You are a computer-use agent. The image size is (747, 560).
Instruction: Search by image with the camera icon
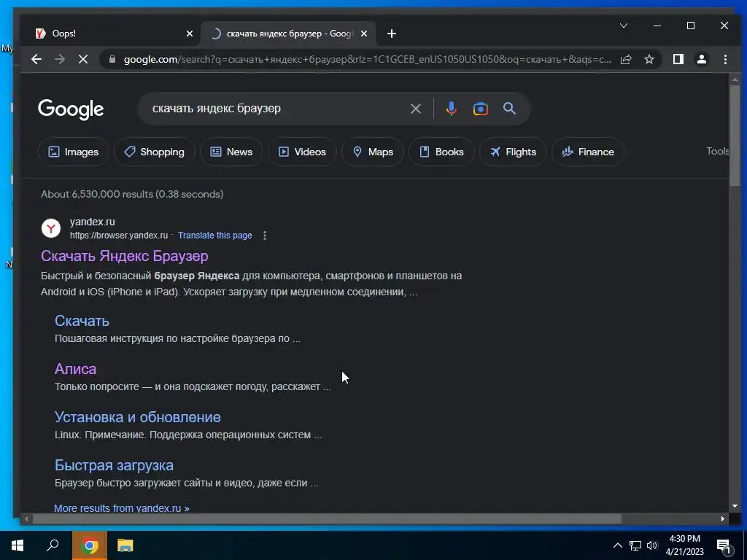pyautogui.click(x=480, y=109)
